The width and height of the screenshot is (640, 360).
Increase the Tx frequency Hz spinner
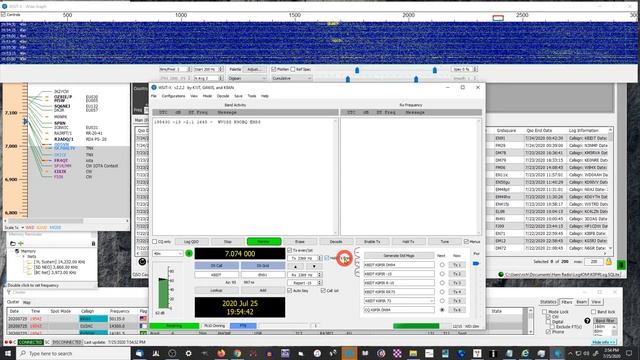pyautogui.click(x=320, y=257)
